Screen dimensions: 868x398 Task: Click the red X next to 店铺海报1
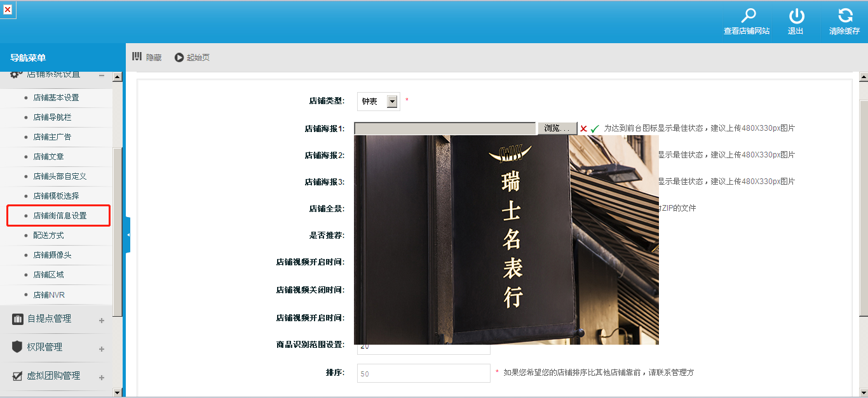coord(583,129)
